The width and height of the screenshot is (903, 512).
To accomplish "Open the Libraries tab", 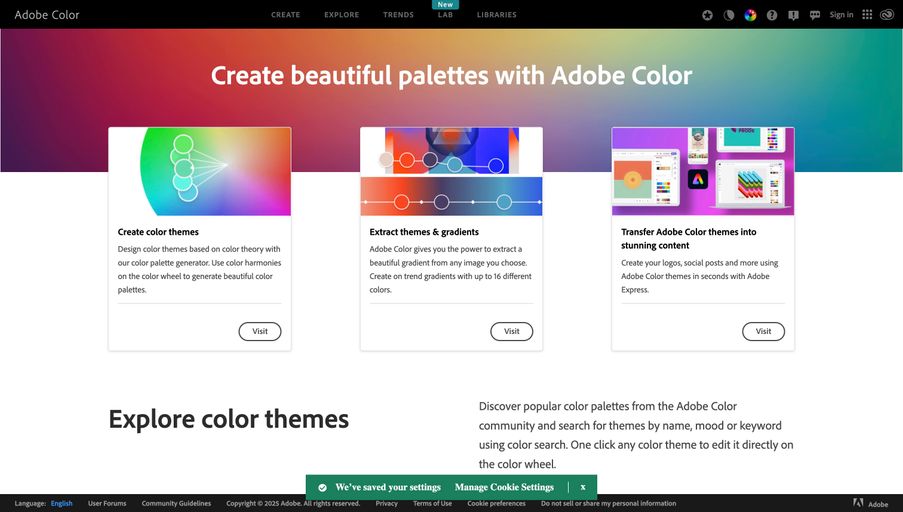I will (x=496, y=15).
